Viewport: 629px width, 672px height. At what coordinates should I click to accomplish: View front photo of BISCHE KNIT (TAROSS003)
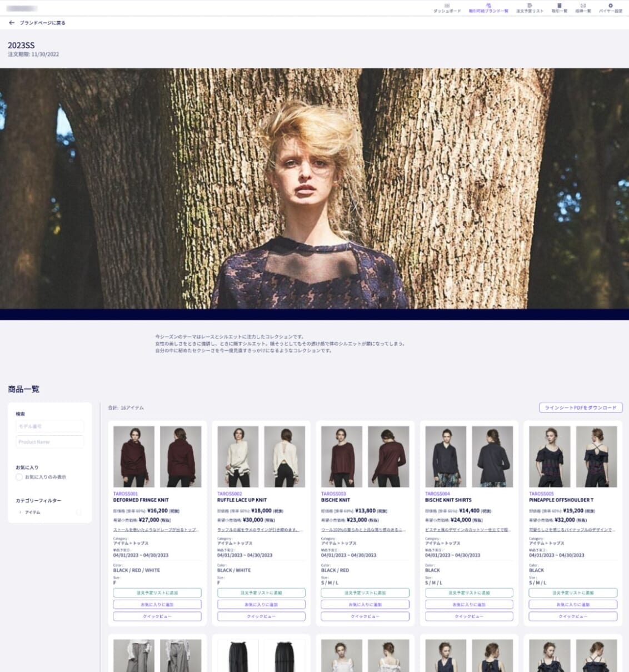(x=342, y=457)
